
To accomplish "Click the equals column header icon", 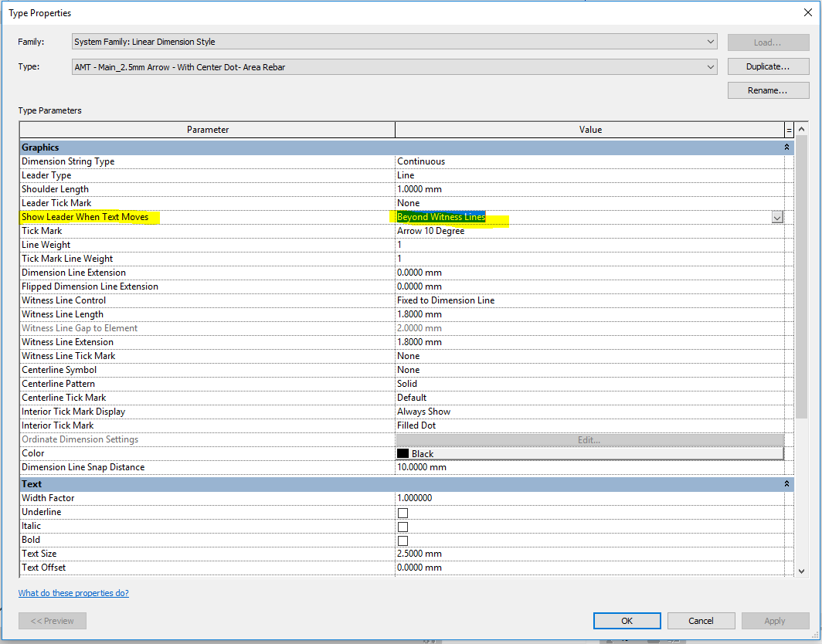I will coord(789,129).
